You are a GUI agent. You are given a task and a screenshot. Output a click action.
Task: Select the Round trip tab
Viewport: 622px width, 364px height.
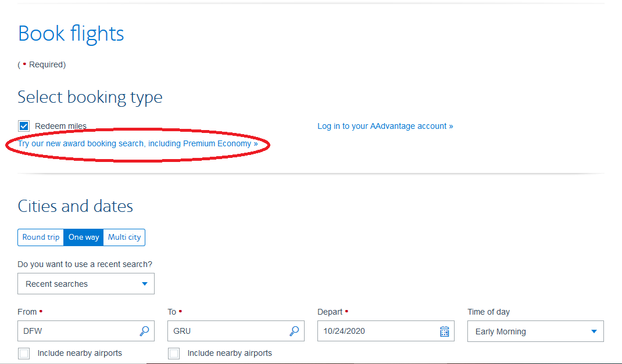(x=41, y=237)
